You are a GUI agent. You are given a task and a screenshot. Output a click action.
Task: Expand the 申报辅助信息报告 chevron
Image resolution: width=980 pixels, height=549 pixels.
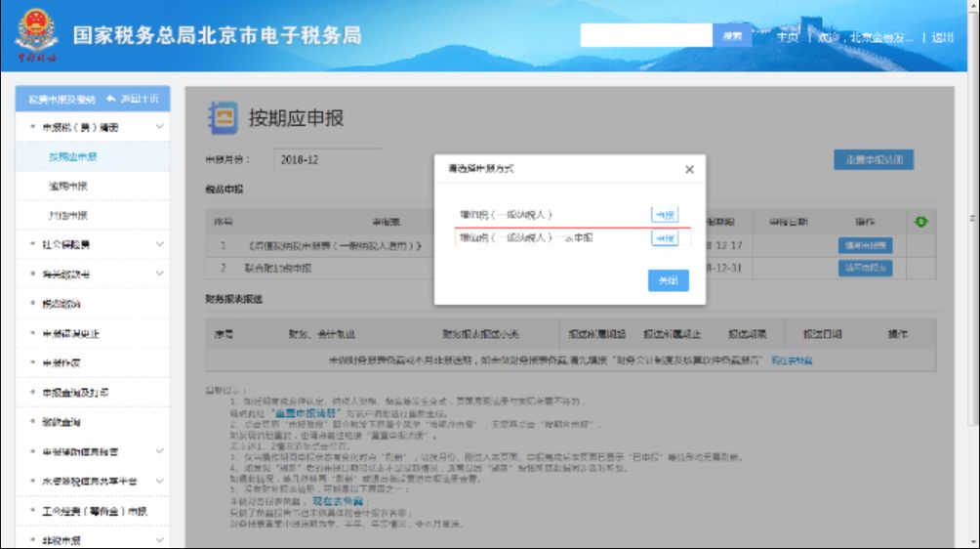[159, 451]
